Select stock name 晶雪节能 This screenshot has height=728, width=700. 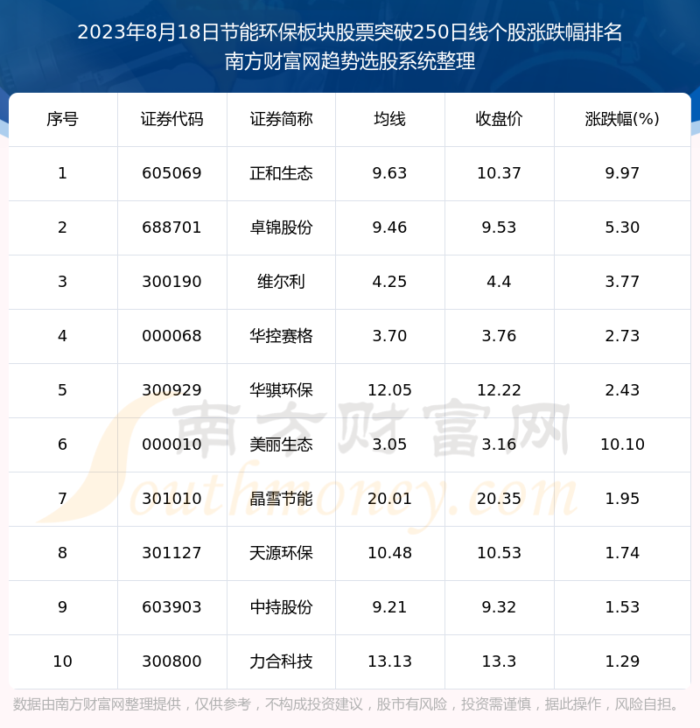pos(281,499)
